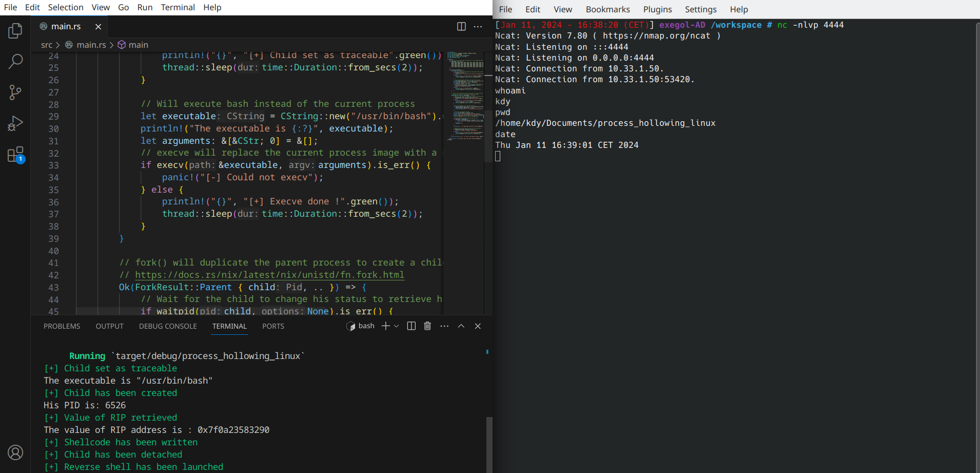Viewport: 980px width, 473px height.
Task: Open Source Control view in activity bar
Action: tap(15, 92)
